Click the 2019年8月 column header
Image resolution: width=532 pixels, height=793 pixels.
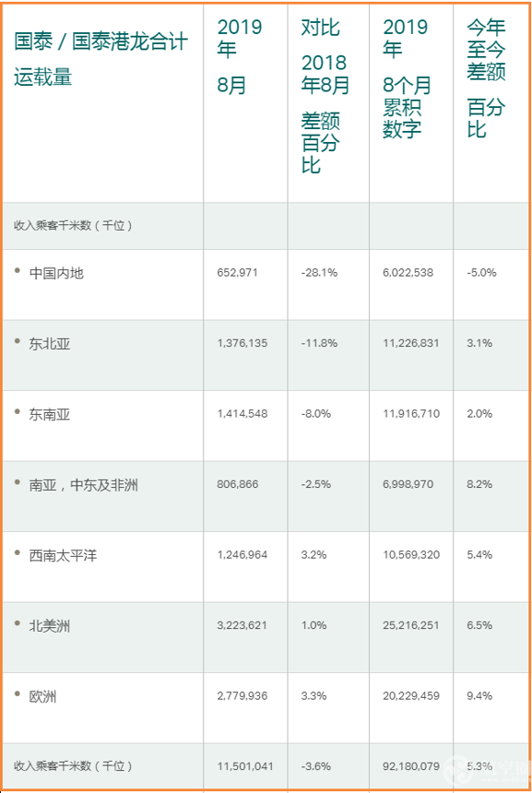click(240, 56)
